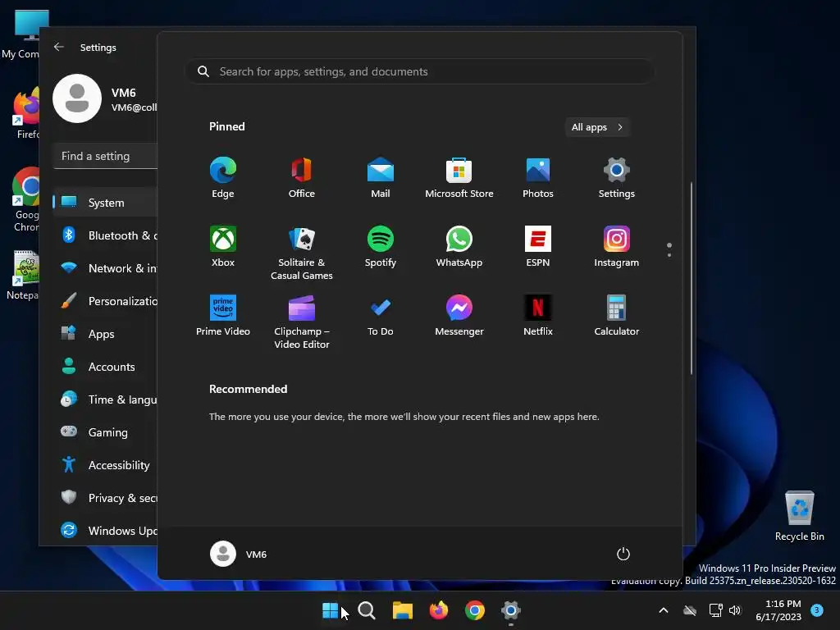Click the Settings window back arrow

(59, 47)
